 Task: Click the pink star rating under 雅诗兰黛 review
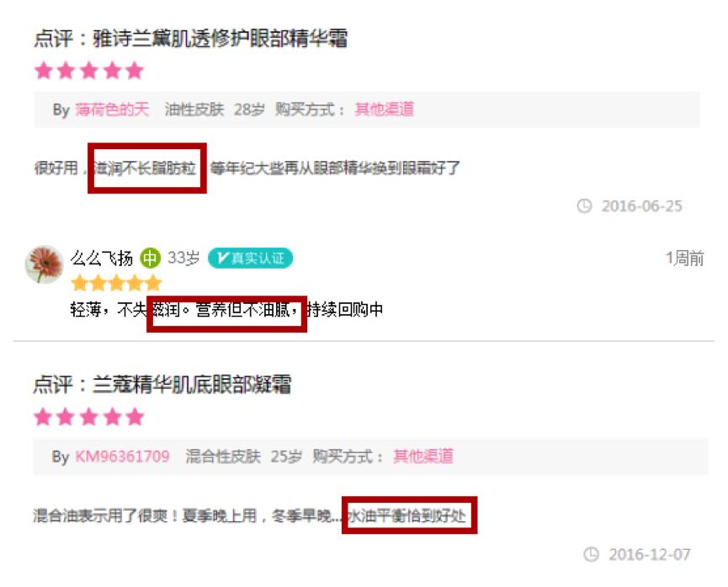pos(88,71)
